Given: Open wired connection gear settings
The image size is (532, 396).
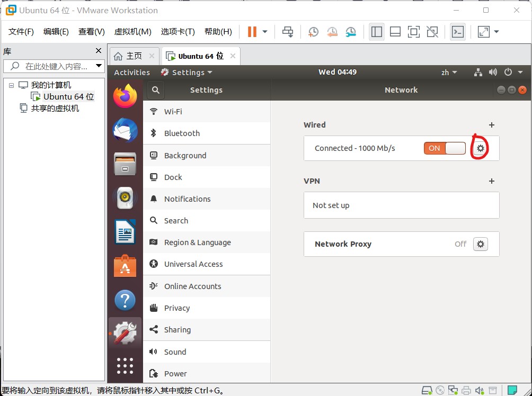Looking at the screenshot, I should coord(481,148).
